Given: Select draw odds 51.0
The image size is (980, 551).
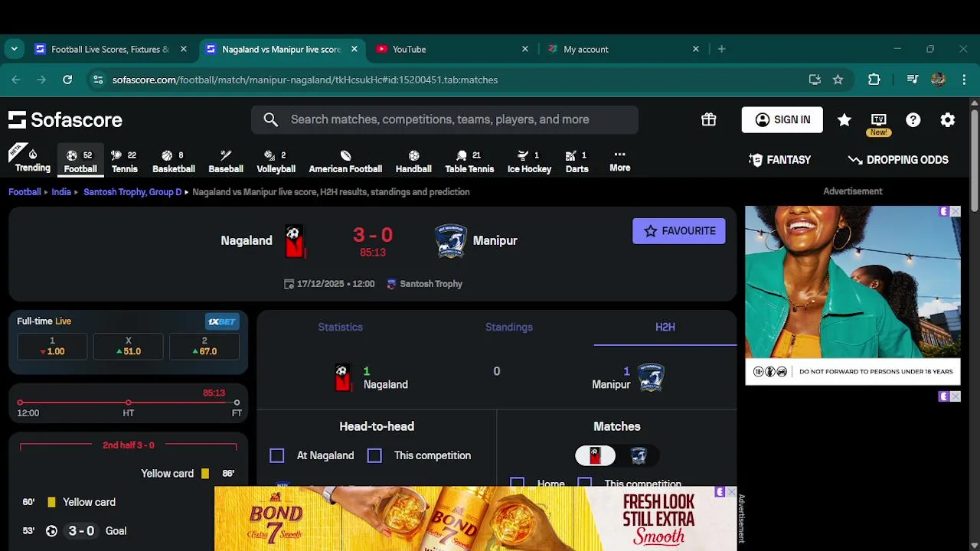Looking at the screenshot, I should coord(128,347).
